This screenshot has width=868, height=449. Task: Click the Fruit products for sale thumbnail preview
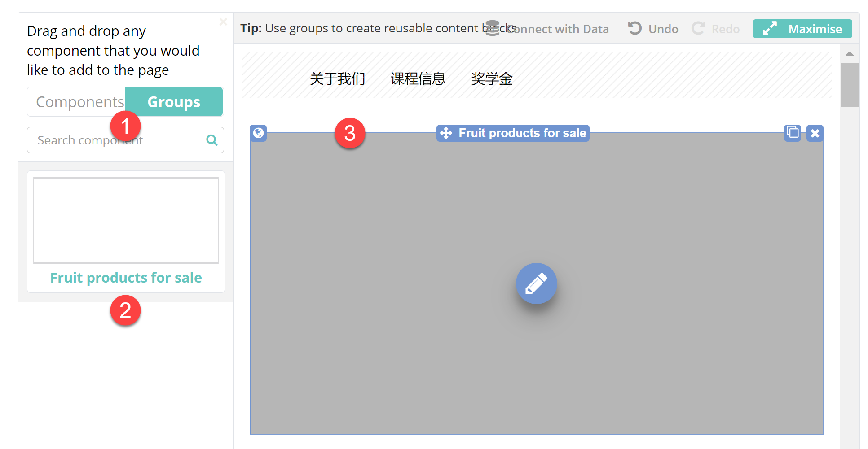pyautogui.click(x=126, y=220)
